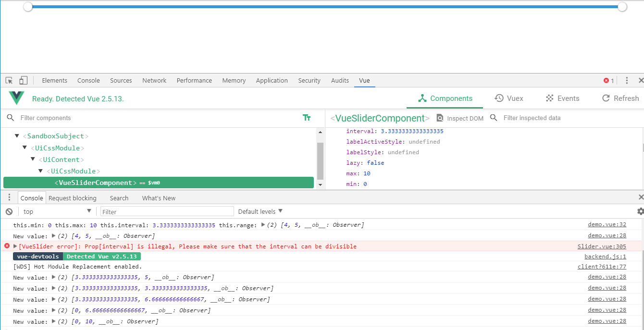The height and width of the screenshot is (330, 644).
Task: Open the demo.vue:32 source link
Action: click(607, 224)
